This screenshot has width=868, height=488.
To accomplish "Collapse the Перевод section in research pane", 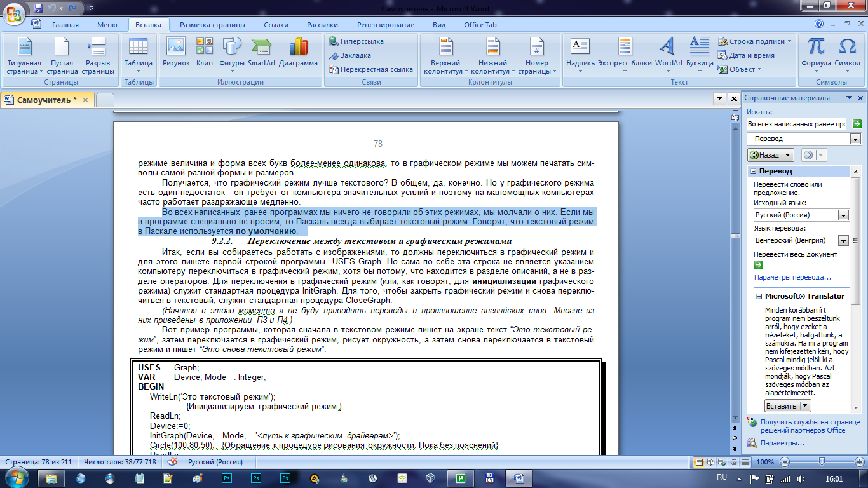I will (753, 172).
